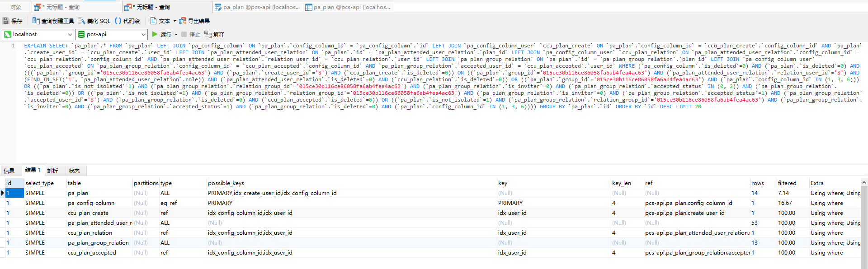This screenshot has width=868, height=269.
Task: Switch to the 对象 tab
Action: [16, 7]
